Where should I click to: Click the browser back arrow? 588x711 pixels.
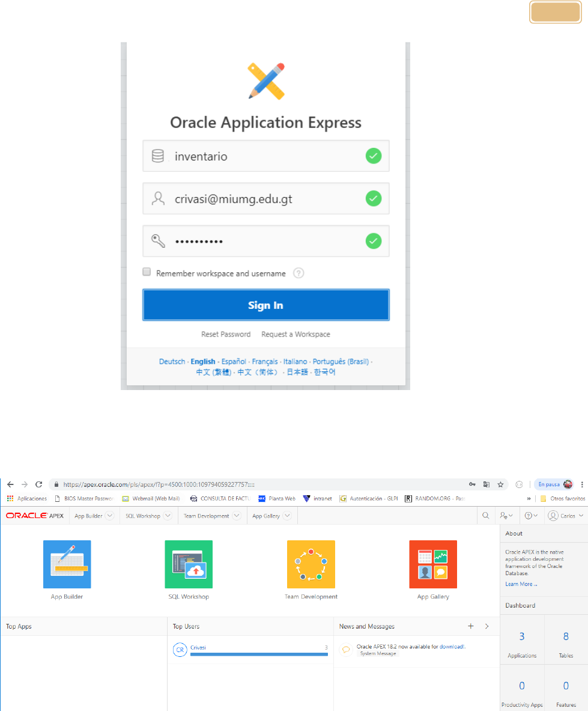click(x=10, y=484)
